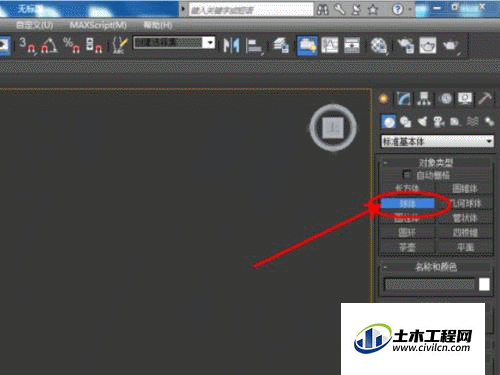Toggle the Spinner Snap tool
Image resolution: width=500 pixels, height=375 pixels.
pos(94,45)
